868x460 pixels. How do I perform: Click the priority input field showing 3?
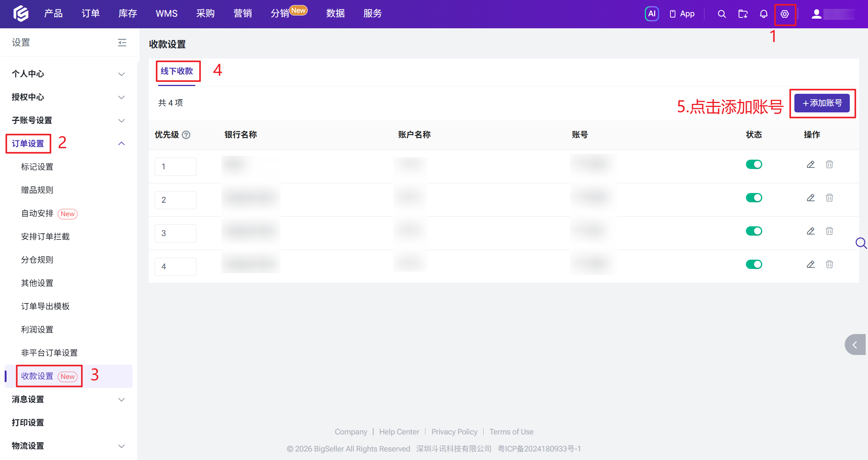[176, 233]
